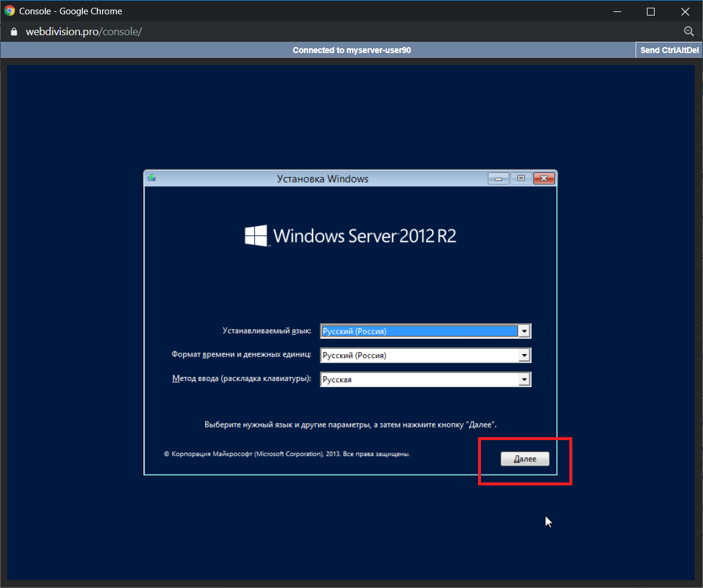Image resolution: width=703 pixels, height=588 pixels.
Task: Click the webdivision.pro/console/ URL
Action: 84,32
